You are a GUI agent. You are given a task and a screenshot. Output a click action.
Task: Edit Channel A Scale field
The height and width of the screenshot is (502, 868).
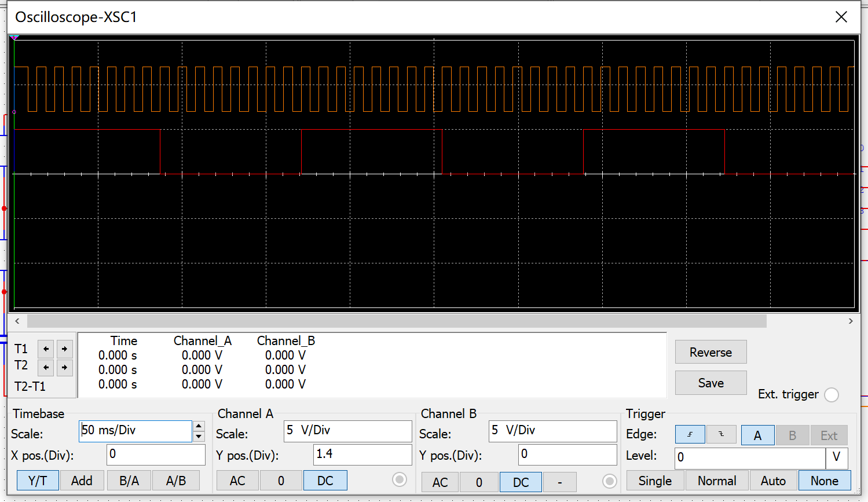pos(348,431)
